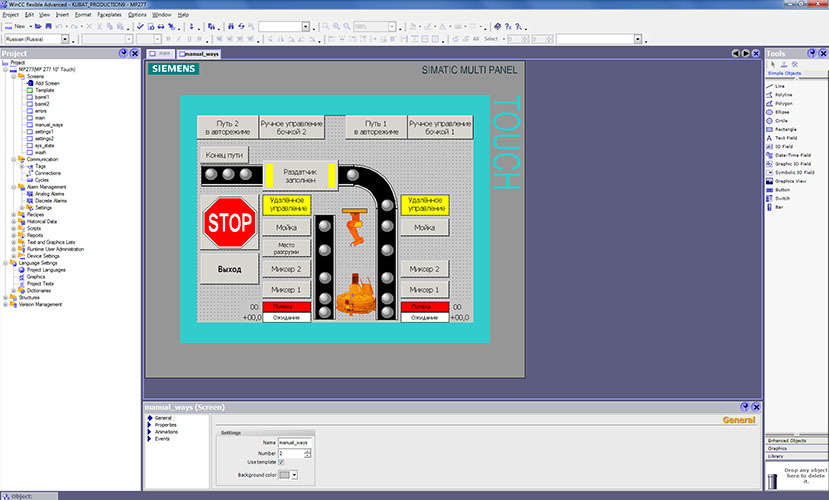Click the selection pointer icon in Tools
The image size is (829, 500).
(x=773, y=64)
